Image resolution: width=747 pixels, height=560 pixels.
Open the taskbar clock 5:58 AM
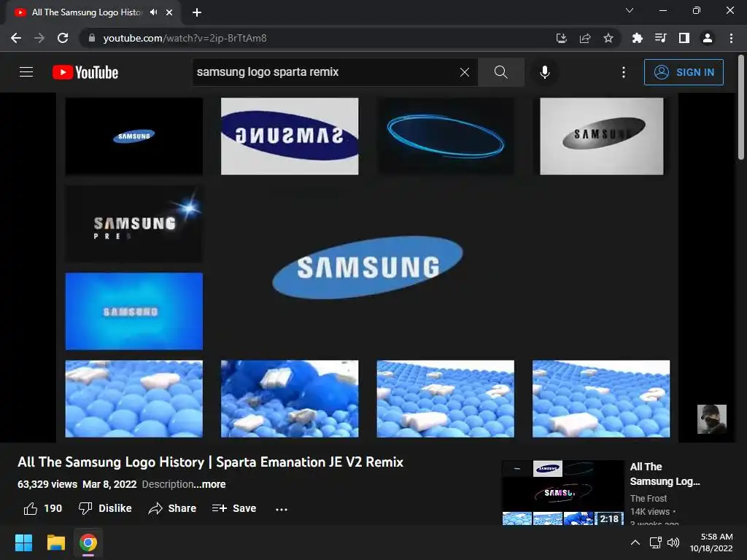click(x=711, y=542)
